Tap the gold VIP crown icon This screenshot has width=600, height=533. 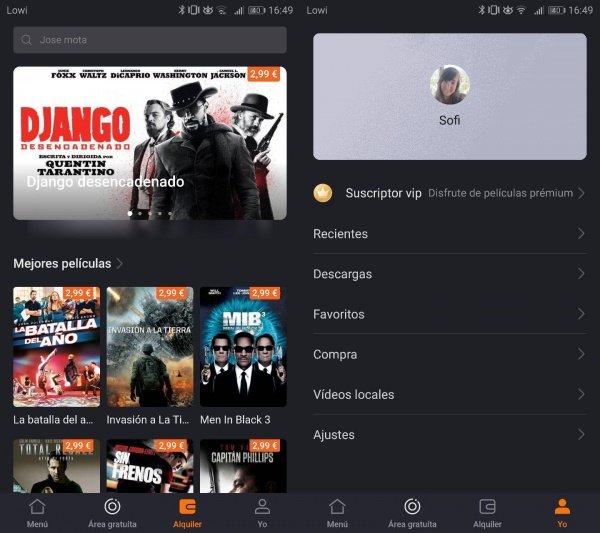[323, 193]
